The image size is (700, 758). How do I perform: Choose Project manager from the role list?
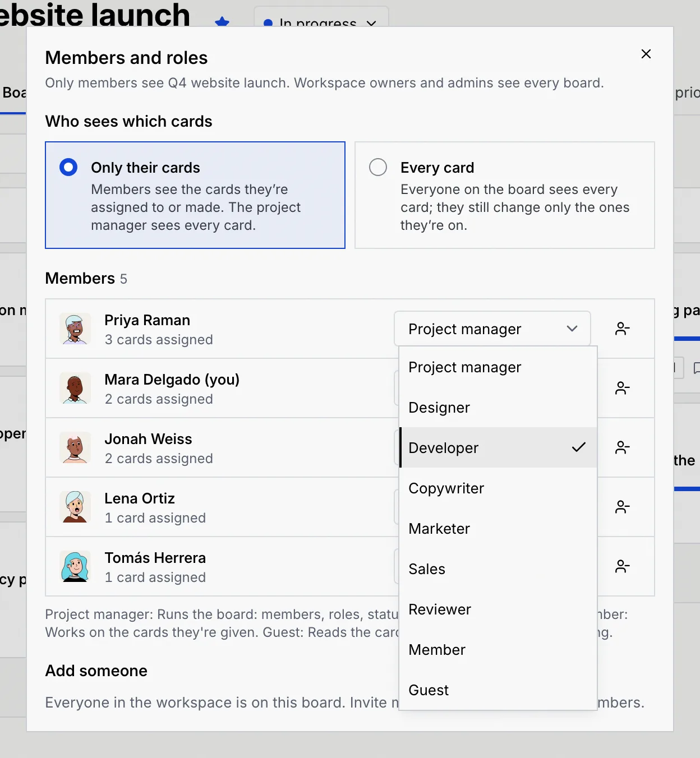pyautogui.click(x=498, y=367)
